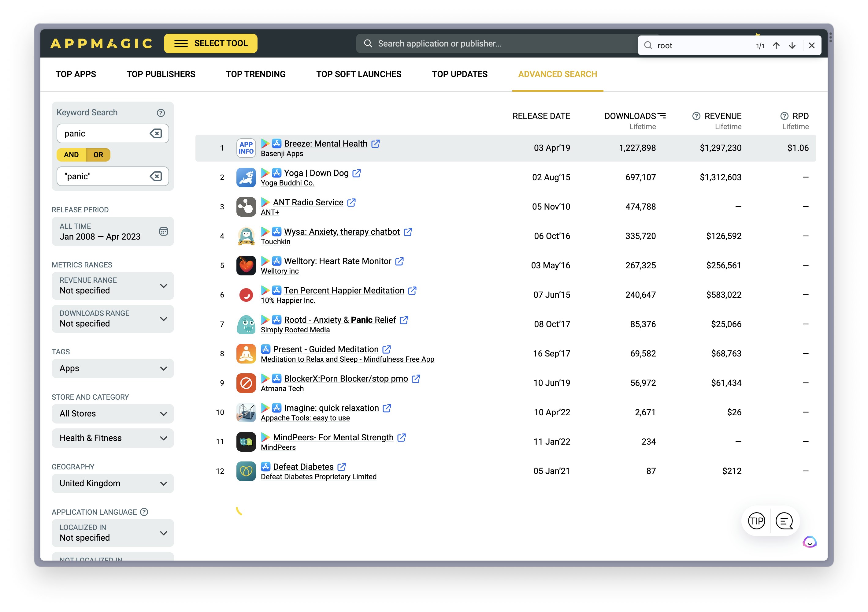Open the Rootd - Anxiety & Panic Relief link
Image resolution: width=868 pixels, height=612 pixels.
pos(340,320)
